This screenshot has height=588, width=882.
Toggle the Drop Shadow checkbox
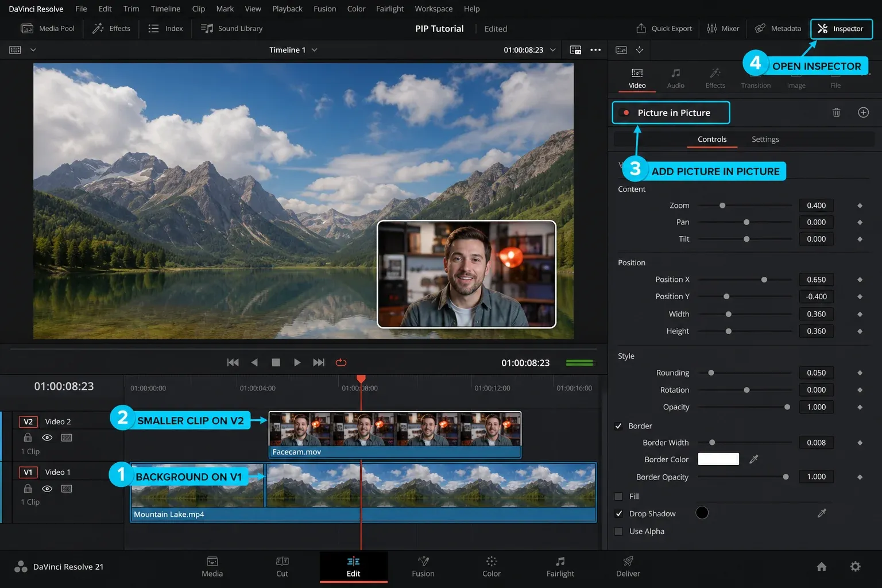618,513
